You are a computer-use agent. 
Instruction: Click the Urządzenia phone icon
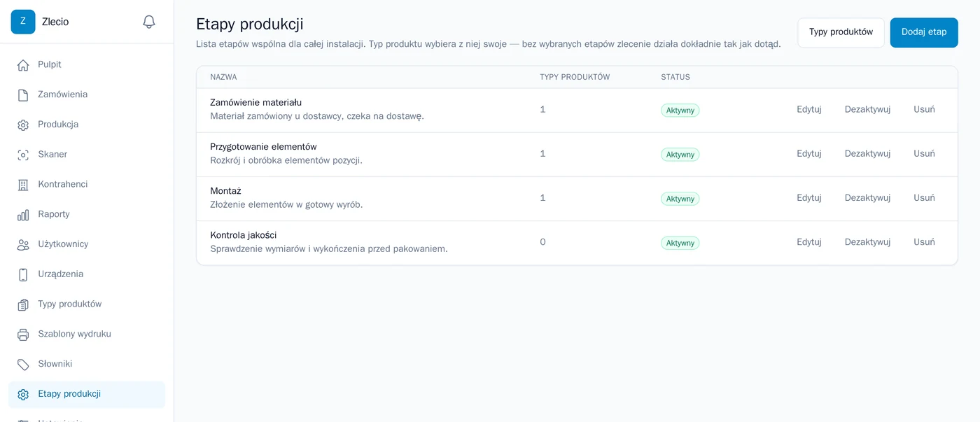coord(23,275)
